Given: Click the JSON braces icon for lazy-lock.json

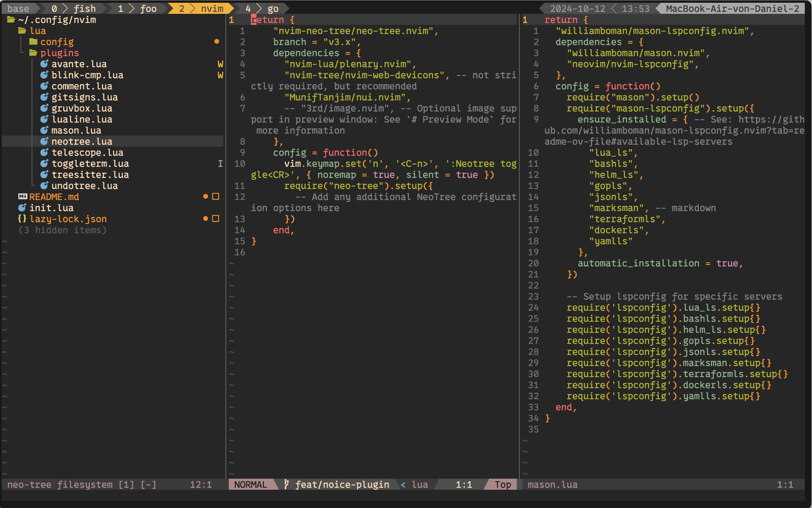Looking at the screenshot, I should point(22,219).
